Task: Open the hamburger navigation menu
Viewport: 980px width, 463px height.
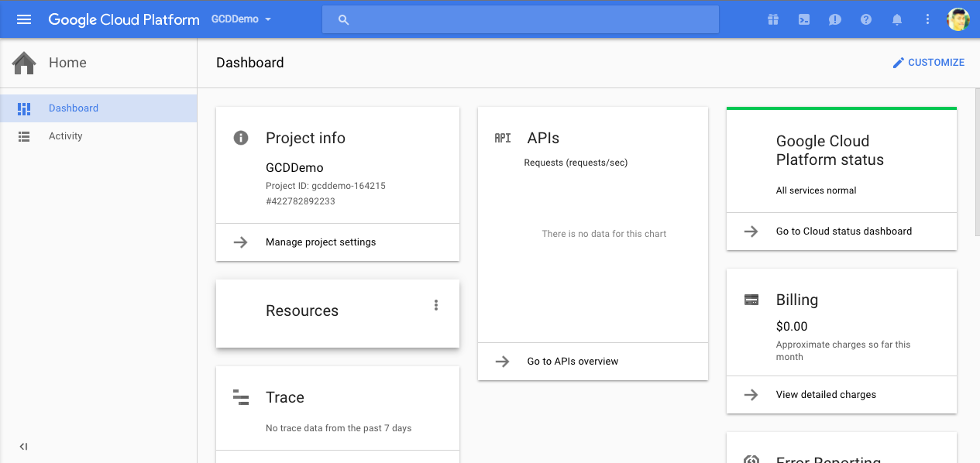Action: [x=24, y=19]
